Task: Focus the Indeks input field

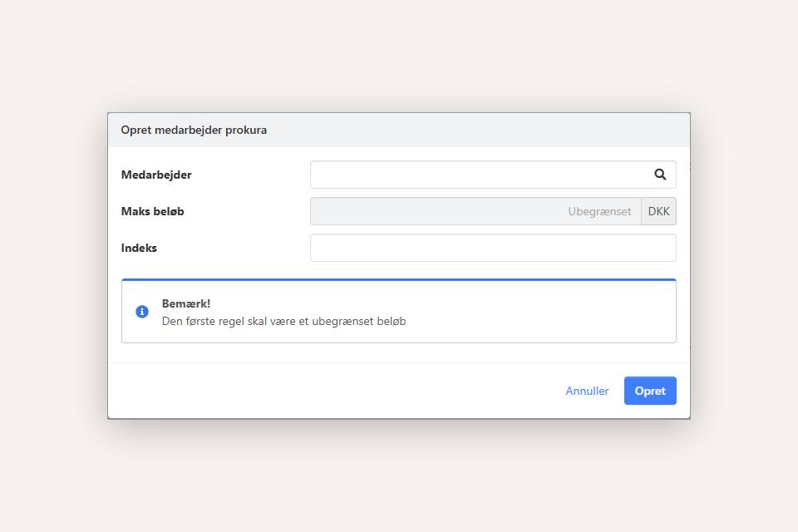Action: tap(493, 248)
